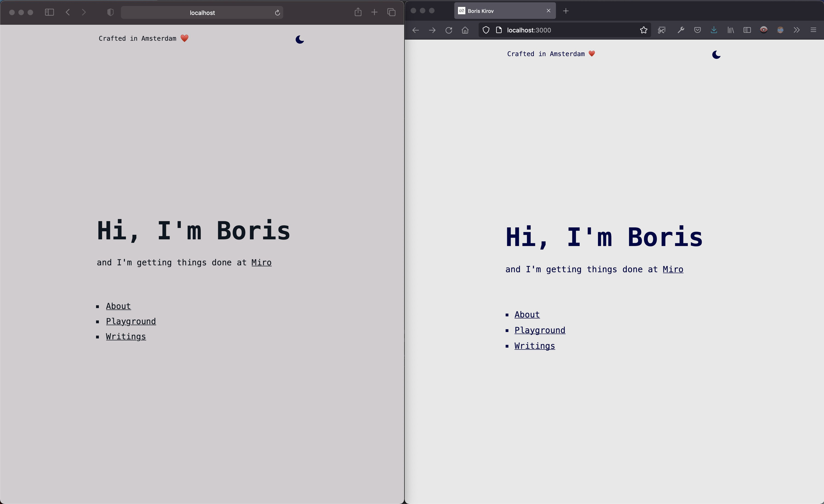Click Safari share icon
This screenshot has height=504, width=824.
tap(358, 12)
